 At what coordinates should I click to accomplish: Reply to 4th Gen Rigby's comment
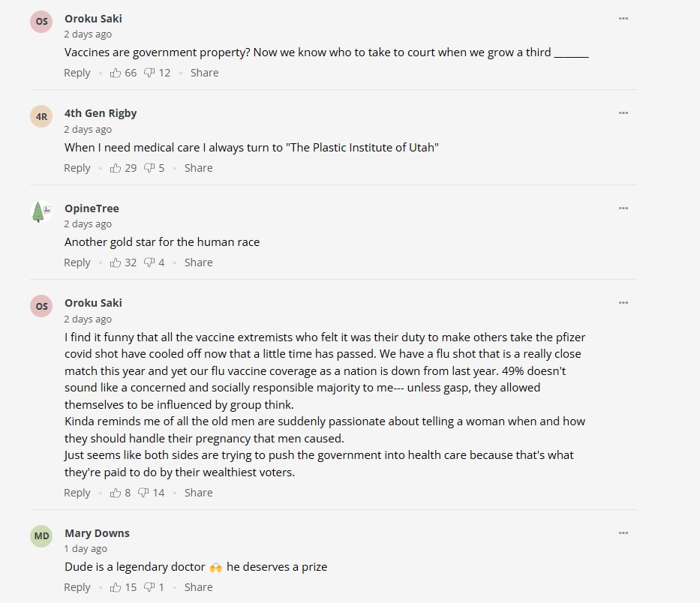[77, 168]
